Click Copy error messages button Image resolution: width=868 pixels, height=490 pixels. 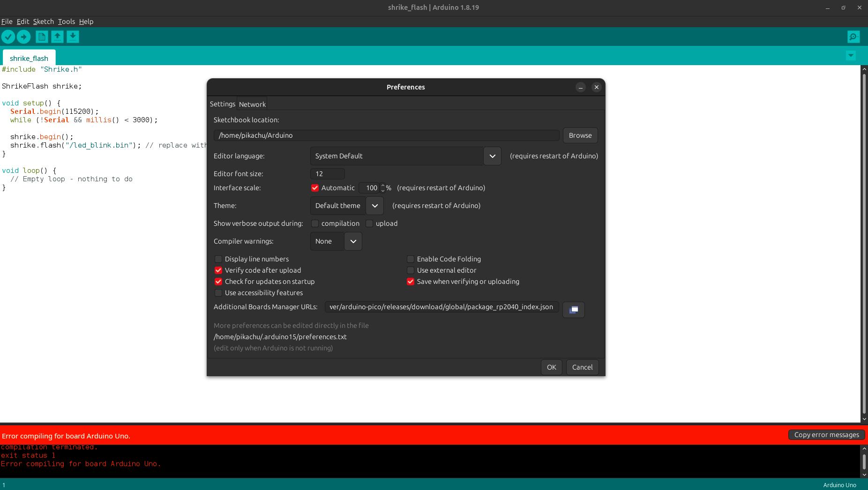pos(826,435)
